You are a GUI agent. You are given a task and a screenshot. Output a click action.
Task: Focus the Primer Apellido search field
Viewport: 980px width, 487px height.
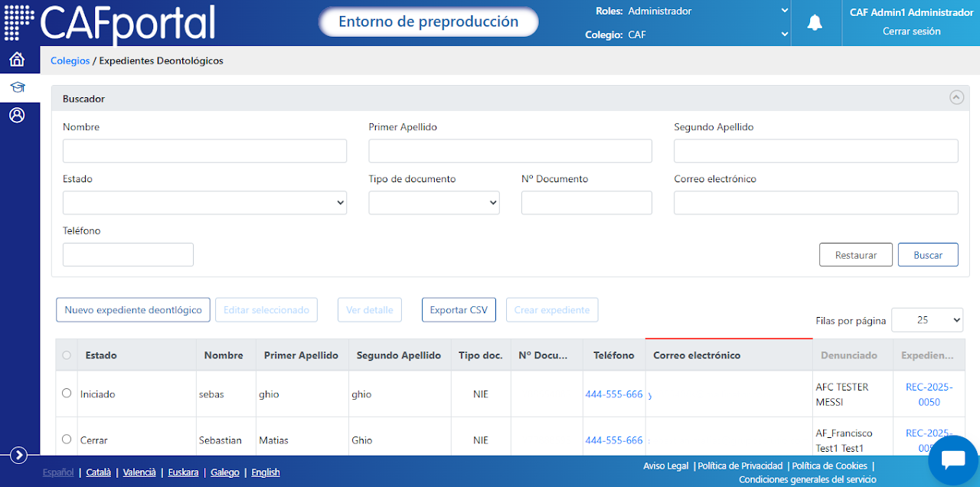(511, 151)
